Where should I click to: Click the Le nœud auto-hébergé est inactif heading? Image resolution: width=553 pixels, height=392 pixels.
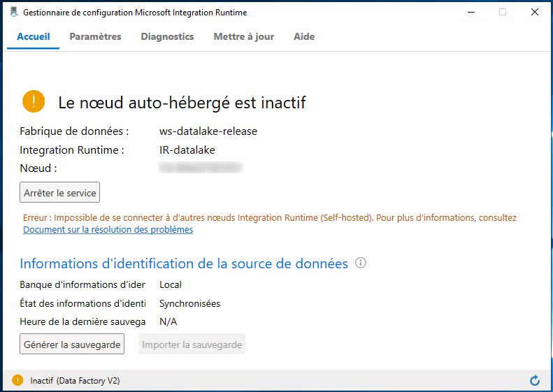182,103
